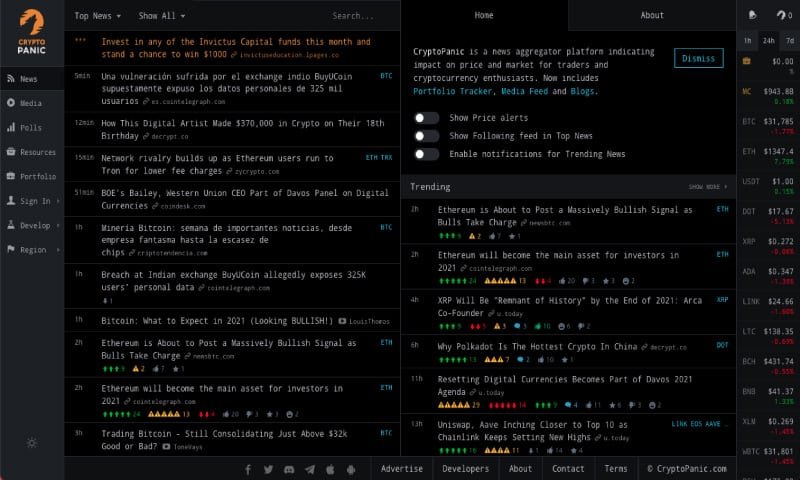The width and height of the screenshot is (800, 480).
Task: Select the 1h price change tab
Action: point(747,41)
